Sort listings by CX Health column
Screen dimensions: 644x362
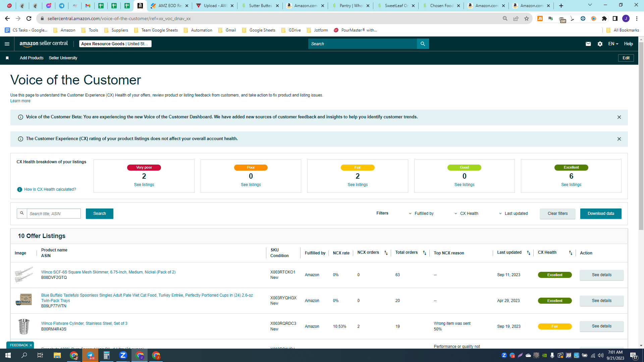click(571, 253)
